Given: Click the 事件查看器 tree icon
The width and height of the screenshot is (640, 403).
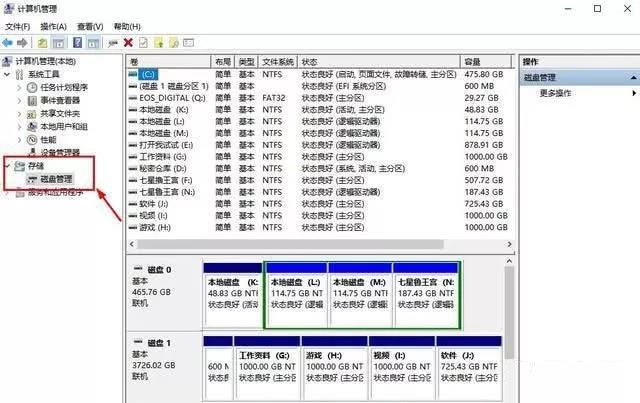Looking at the screenshot, I should pyautogui.click(x=32, y=100).
